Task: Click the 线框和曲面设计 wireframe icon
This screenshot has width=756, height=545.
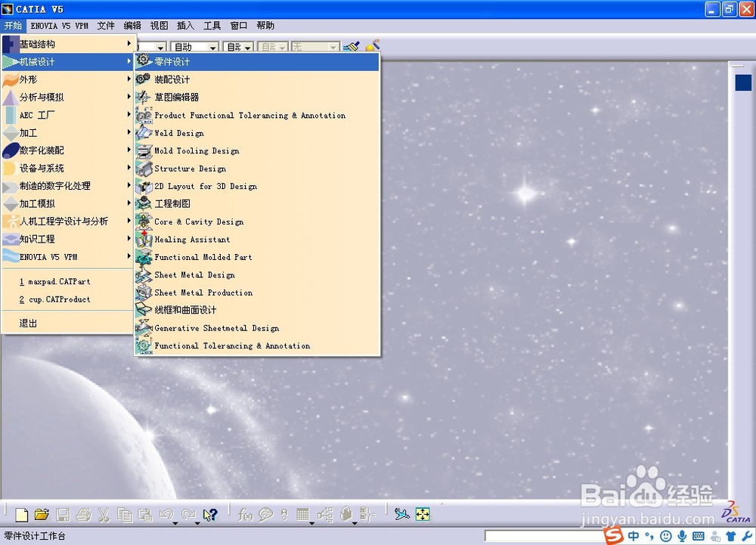Action: pos(144,310)
